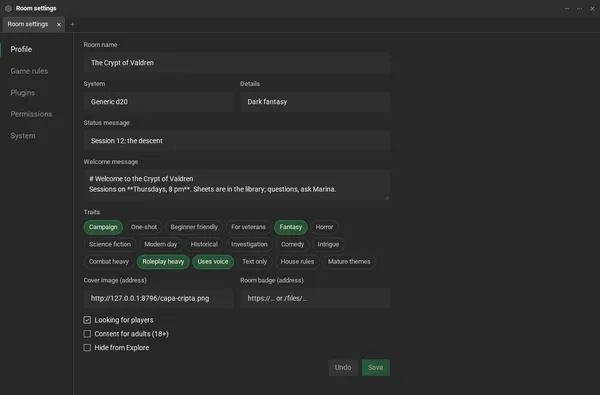Open the Plugins section

(23, 93)
